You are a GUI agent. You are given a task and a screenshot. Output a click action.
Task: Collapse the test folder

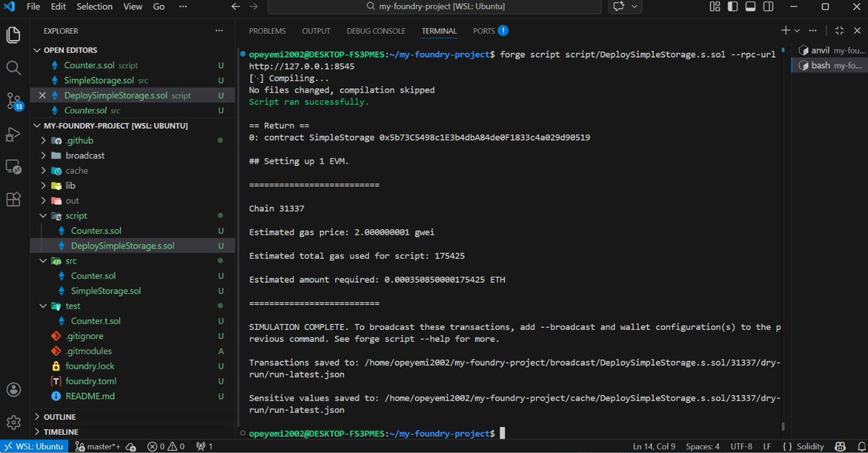[133, 306]
